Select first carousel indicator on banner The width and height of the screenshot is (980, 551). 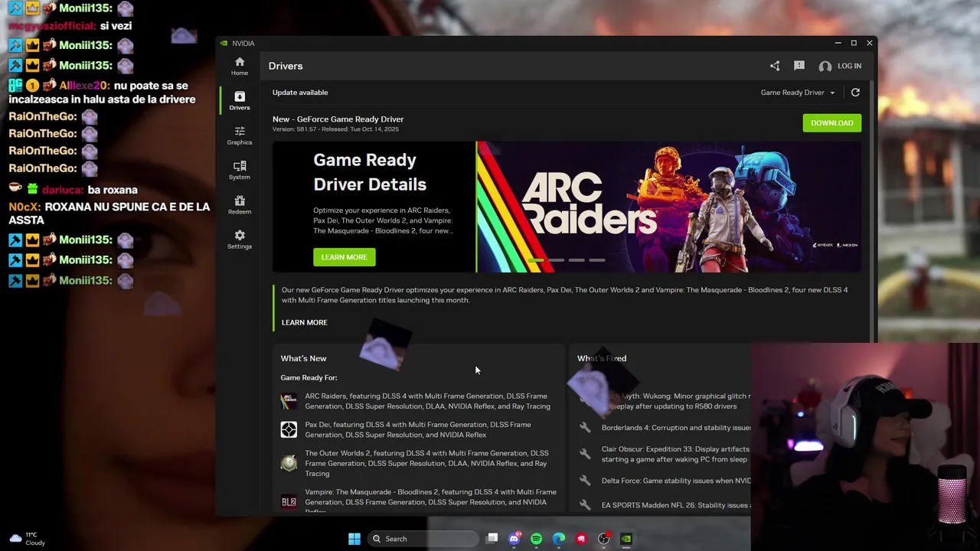pos(536,260)
